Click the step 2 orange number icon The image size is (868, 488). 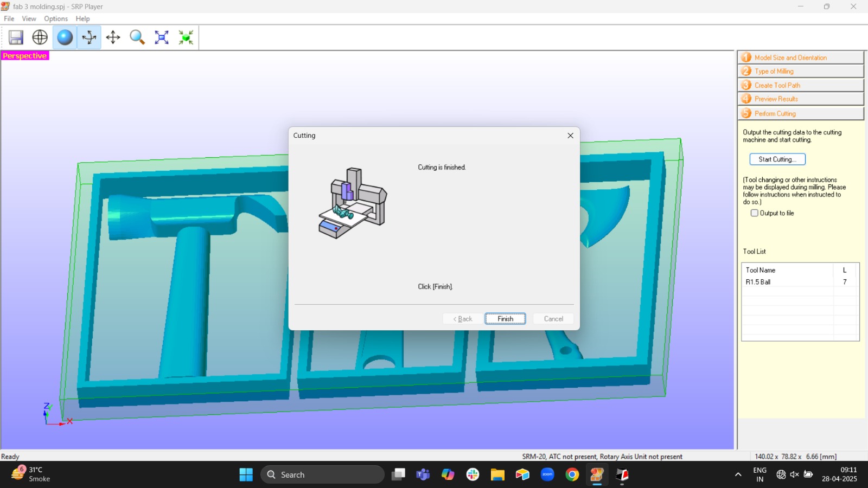(x=746, y=71)
